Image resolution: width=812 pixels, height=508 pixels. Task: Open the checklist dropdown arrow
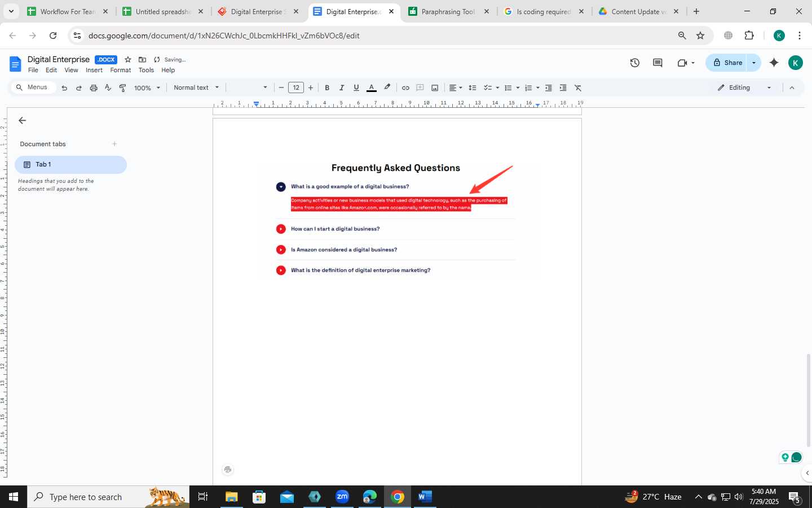497,88
